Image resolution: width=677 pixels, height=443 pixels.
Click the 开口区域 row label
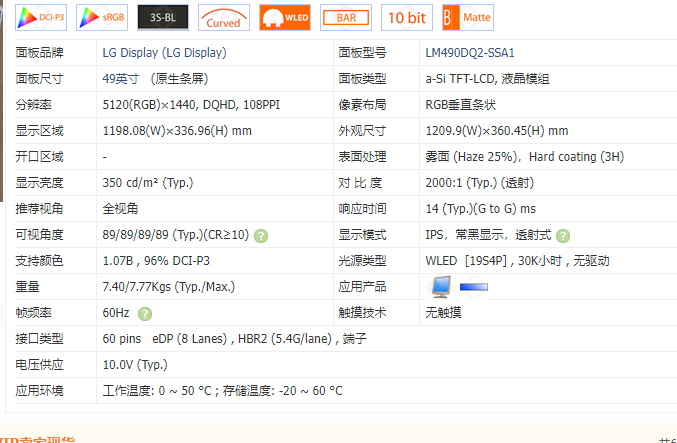(x=39, y=156)
